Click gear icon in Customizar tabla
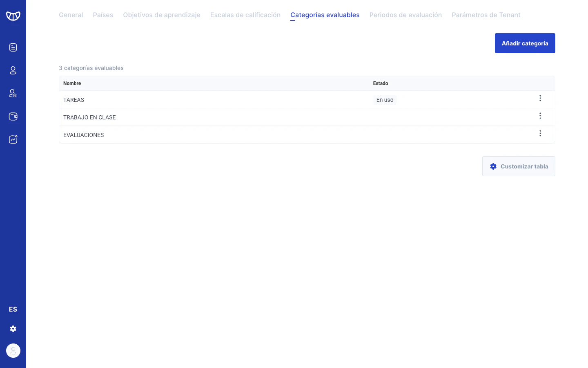The height and width of the screenshot is (368, 588). click(x=493, y=166)
